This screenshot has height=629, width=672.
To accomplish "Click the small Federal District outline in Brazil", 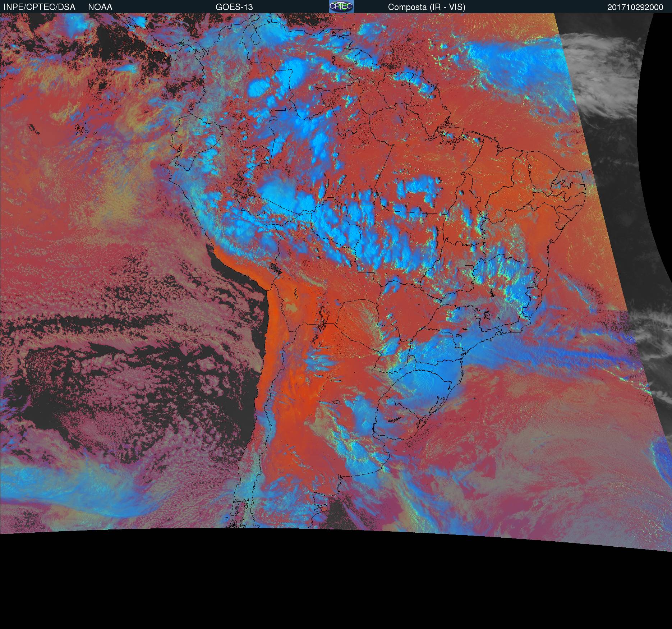I will click(469, 267).
